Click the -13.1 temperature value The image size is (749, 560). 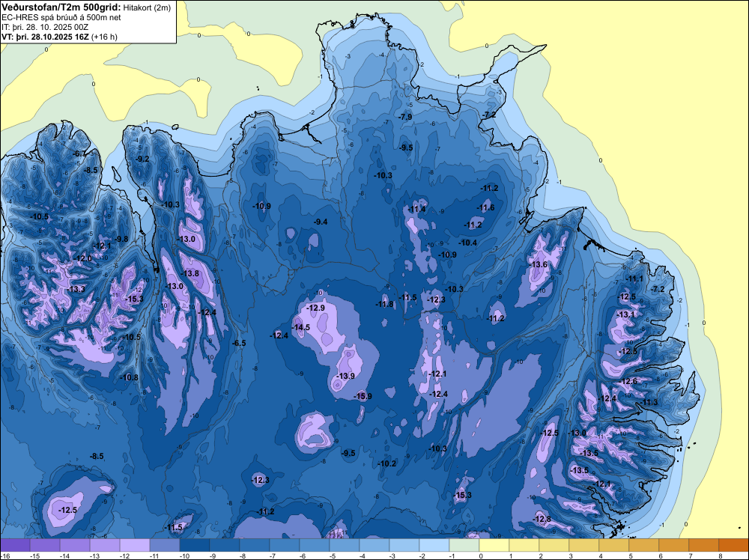click(x=625, y=314)
